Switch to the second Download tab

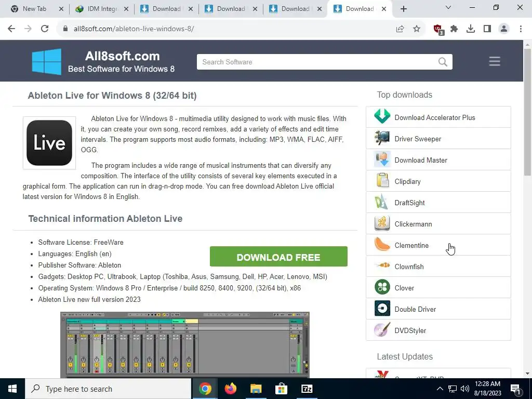click(x=231, y=9)
